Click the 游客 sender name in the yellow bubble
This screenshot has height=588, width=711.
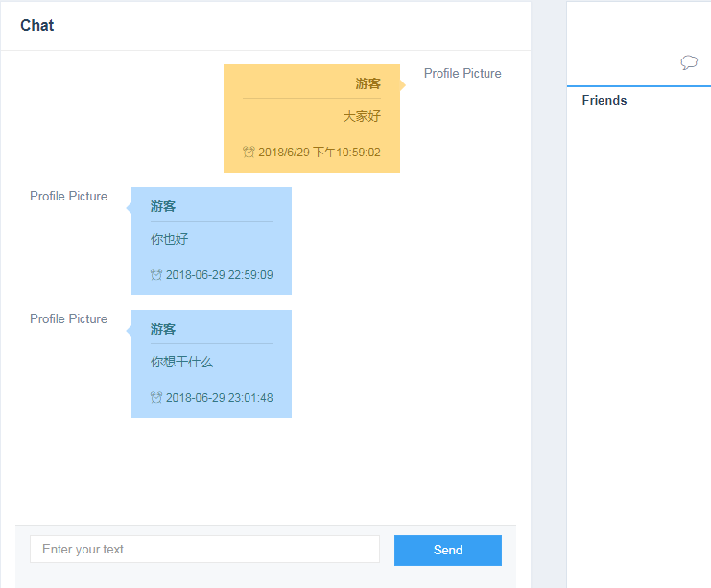pos(367,83)
